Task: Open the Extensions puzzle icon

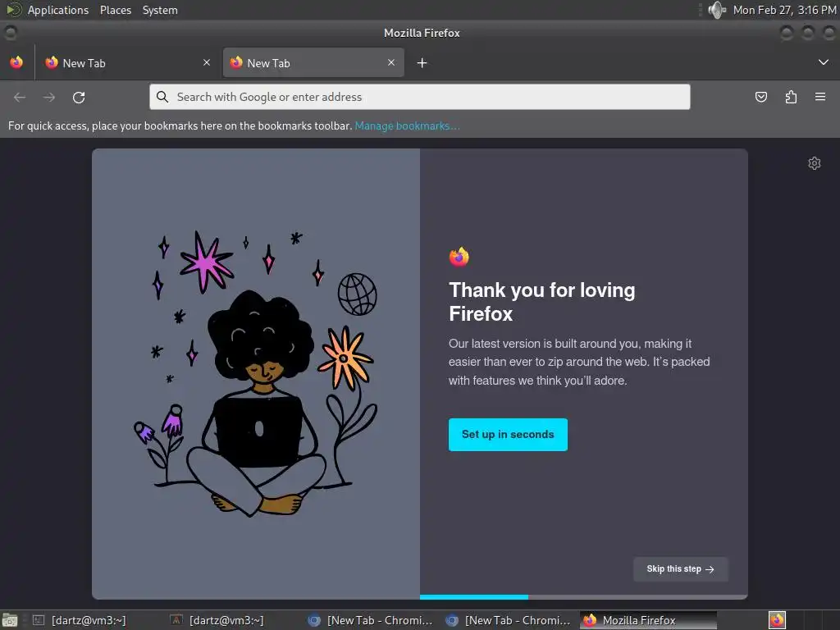Action: 791,97
